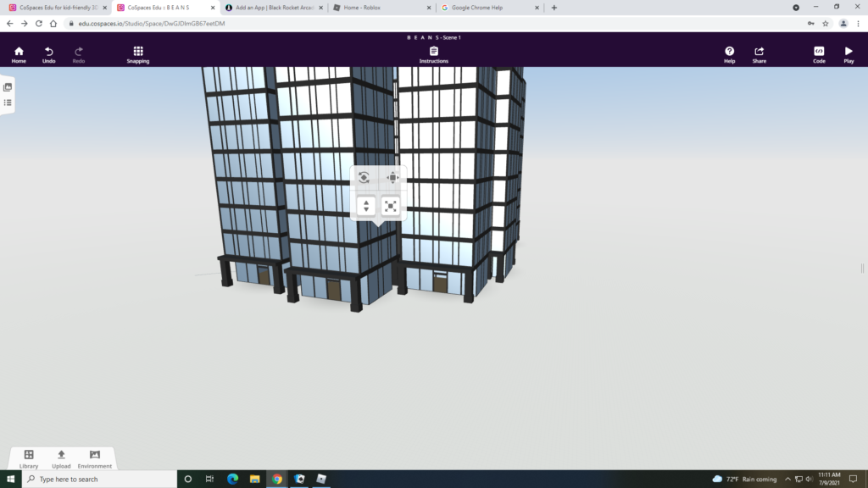The height and width of the screenshot is (488, 868).
Task: Click Type here to search box
Action: 100,480
